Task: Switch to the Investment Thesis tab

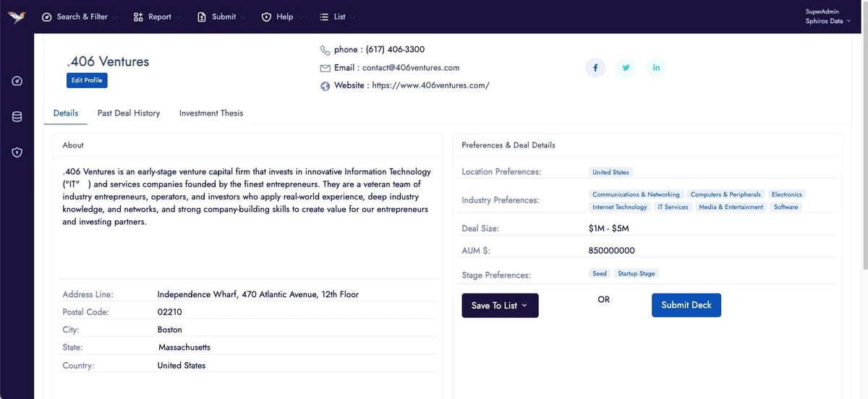Action: click(211, 113)
